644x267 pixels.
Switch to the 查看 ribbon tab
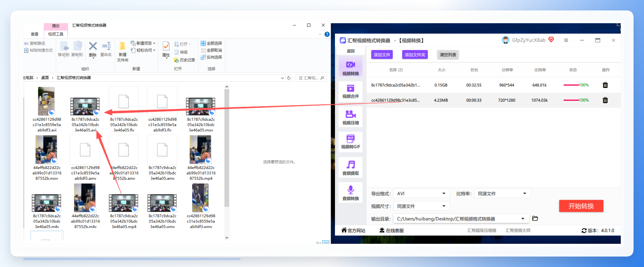35,34
